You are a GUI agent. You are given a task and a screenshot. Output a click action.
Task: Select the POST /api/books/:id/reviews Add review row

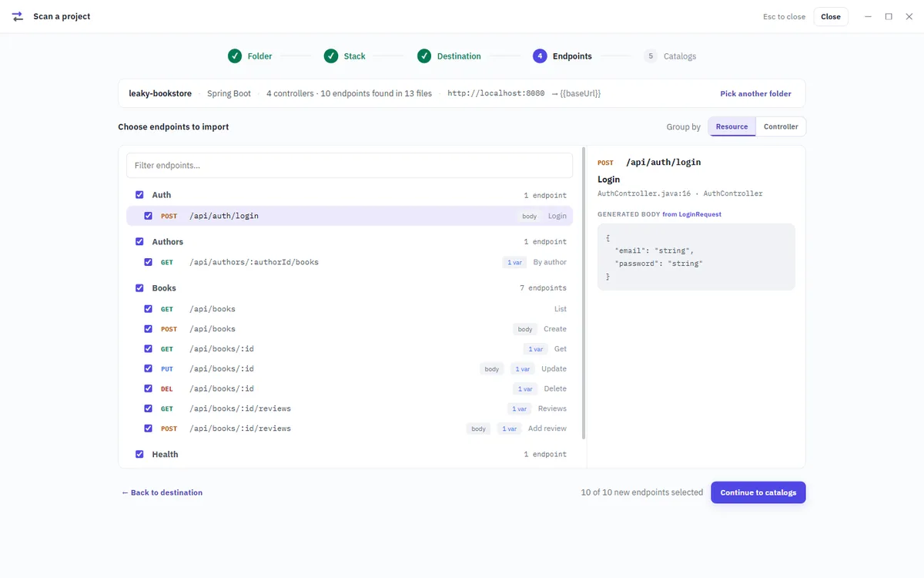coord(350,428)
